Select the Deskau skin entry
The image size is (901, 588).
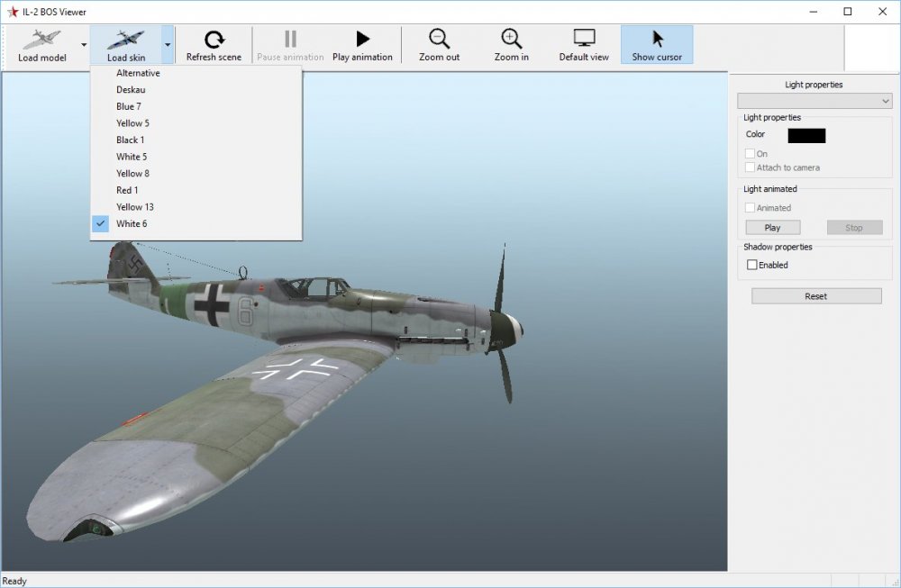131,90
